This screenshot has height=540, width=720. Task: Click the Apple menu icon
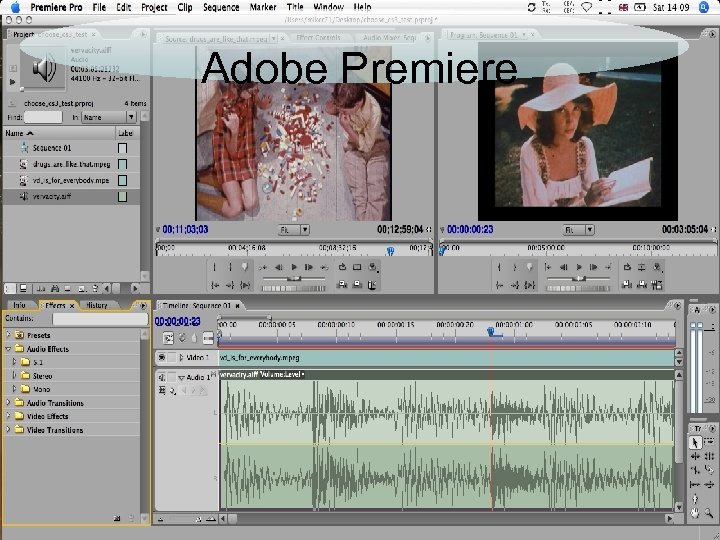tap(14, 7)
